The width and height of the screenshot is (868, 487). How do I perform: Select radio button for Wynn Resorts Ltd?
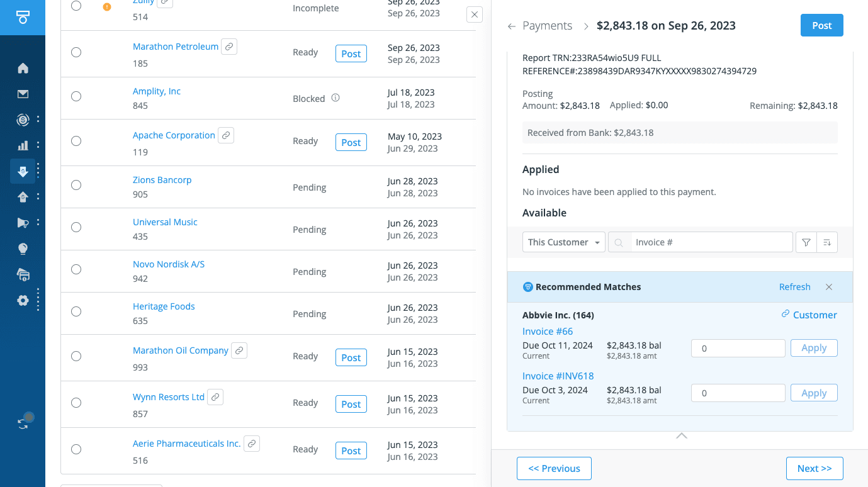pyautogui.click(x=76, y=403)
